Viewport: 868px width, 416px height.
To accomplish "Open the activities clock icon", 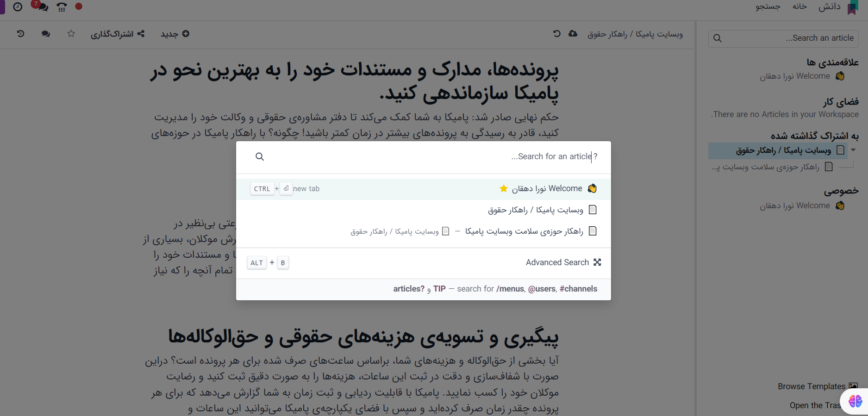I will [x=18, y=7].
